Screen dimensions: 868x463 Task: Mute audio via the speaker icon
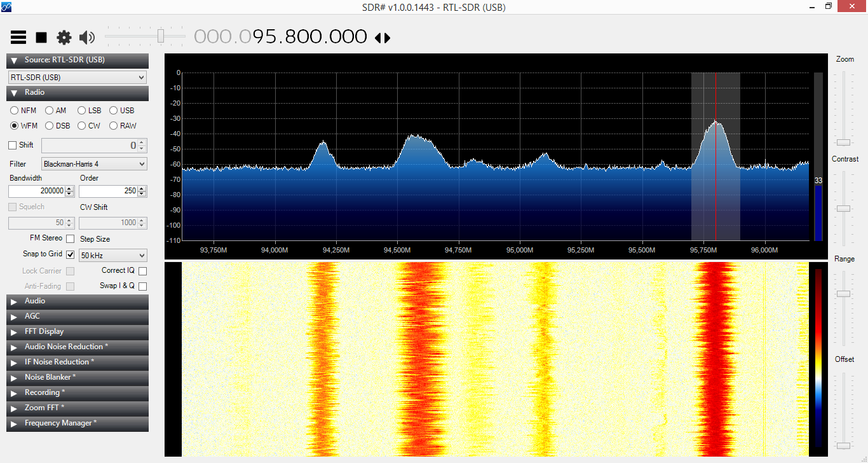(x=87, y=38)
